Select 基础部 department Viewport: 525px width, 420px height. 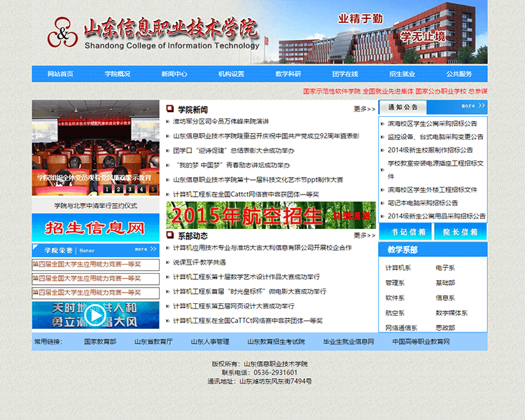click(x=445, y=283)
